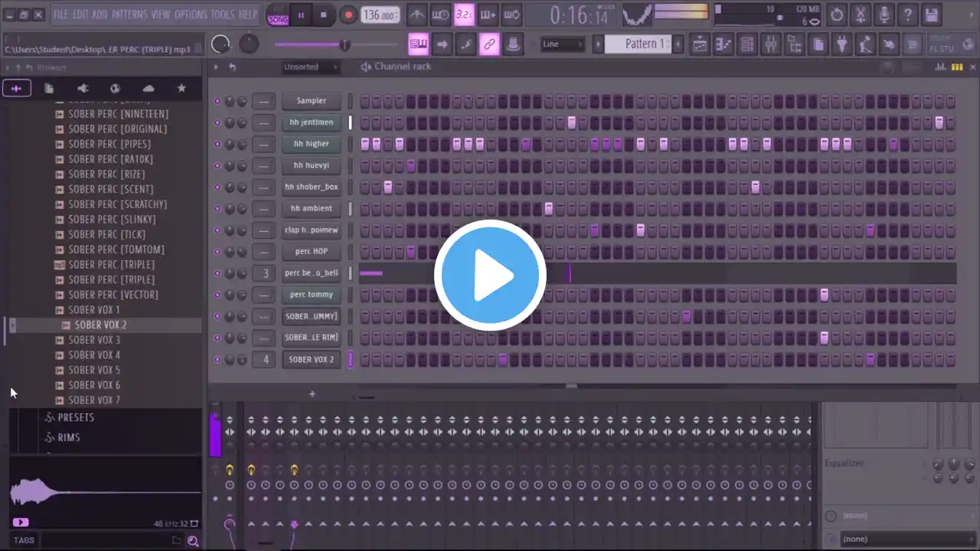Open the OPTIONS menu
This screenshot has width=980, height=551.
click(191, 15)
